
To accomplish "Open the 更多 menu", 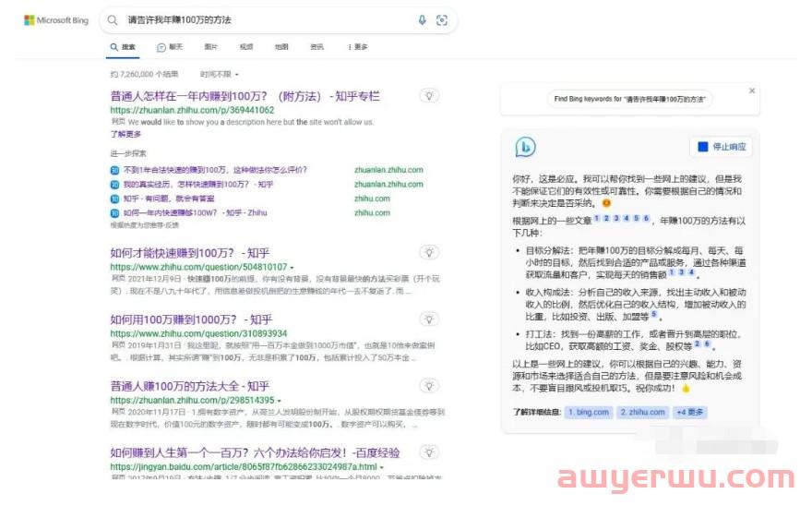I will [x=358, y=47].
